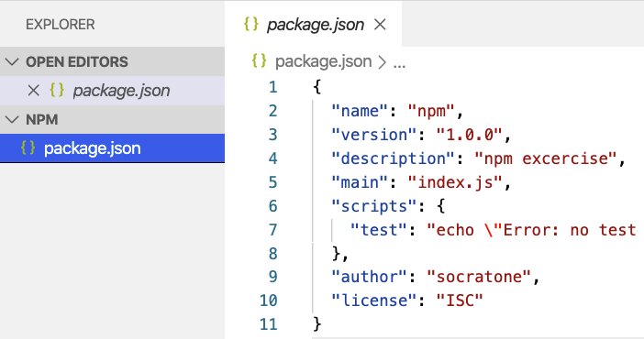Click the opening brace on line 1
The width and height of the screenshot is (644, 339).
[316, 87]
